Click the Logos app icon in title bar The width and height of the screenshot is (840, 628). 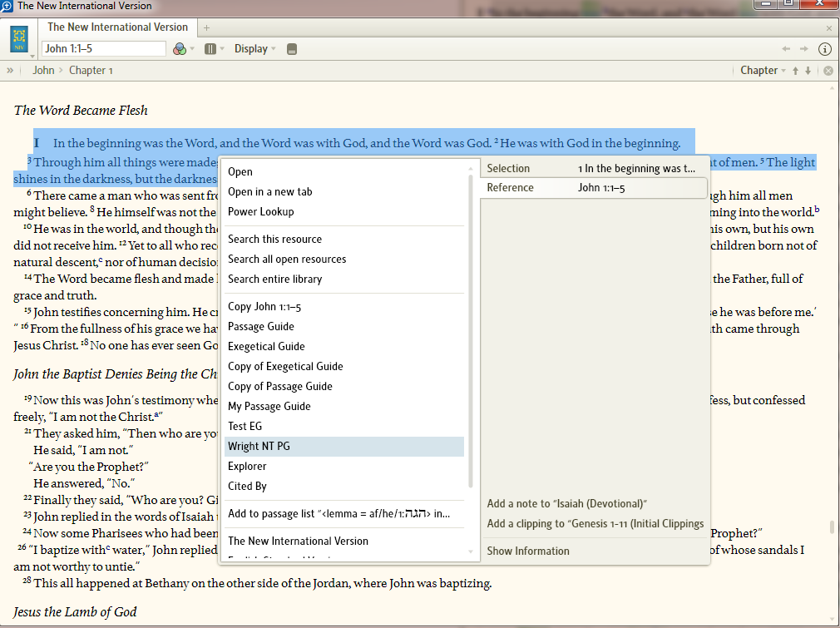tap(7, 6)
